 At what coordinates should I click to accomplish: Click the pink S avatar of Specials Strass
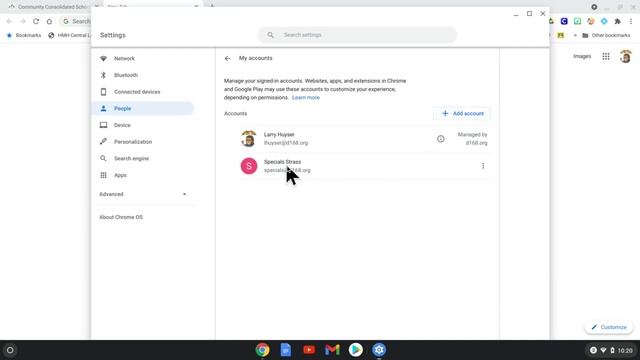pyautogui.click(x=249, y=166)
